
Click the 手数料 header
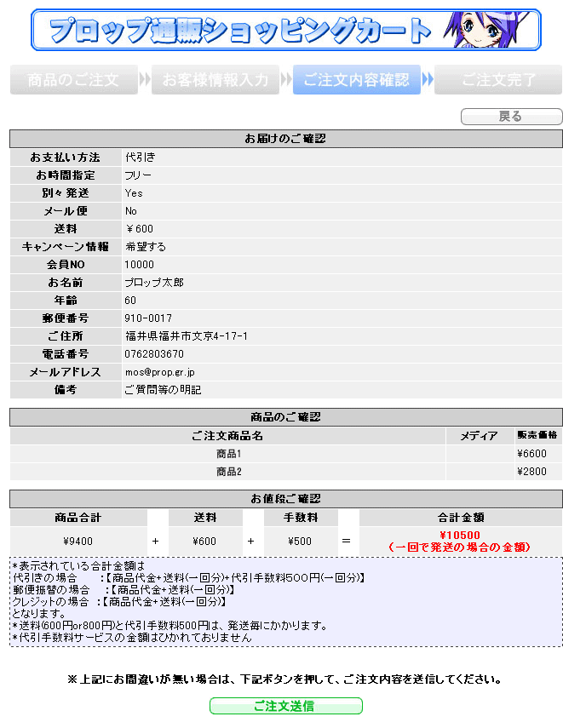click(x=301, y=518)
